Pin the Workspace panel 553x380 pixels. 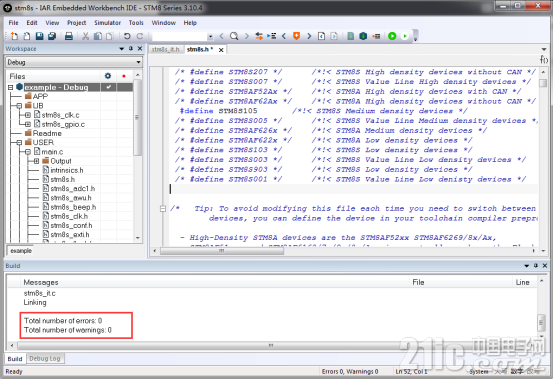[131, 49]
